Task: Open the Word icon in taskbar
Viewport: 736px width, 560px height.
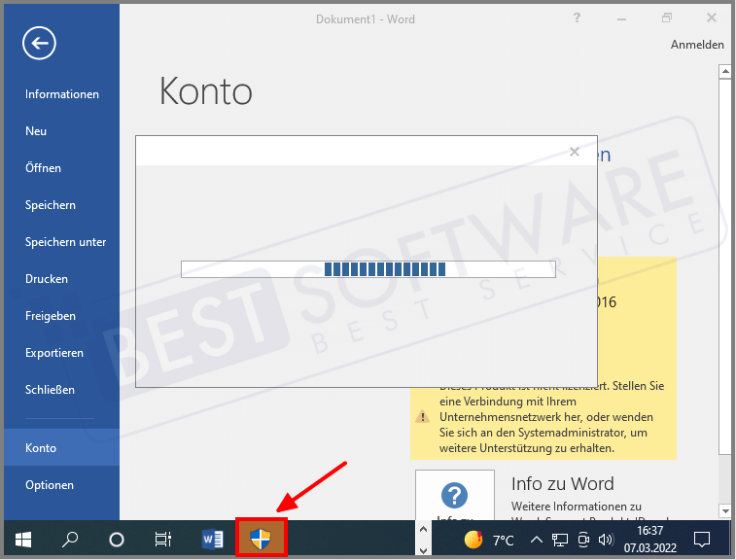Action: coord(213,540)
